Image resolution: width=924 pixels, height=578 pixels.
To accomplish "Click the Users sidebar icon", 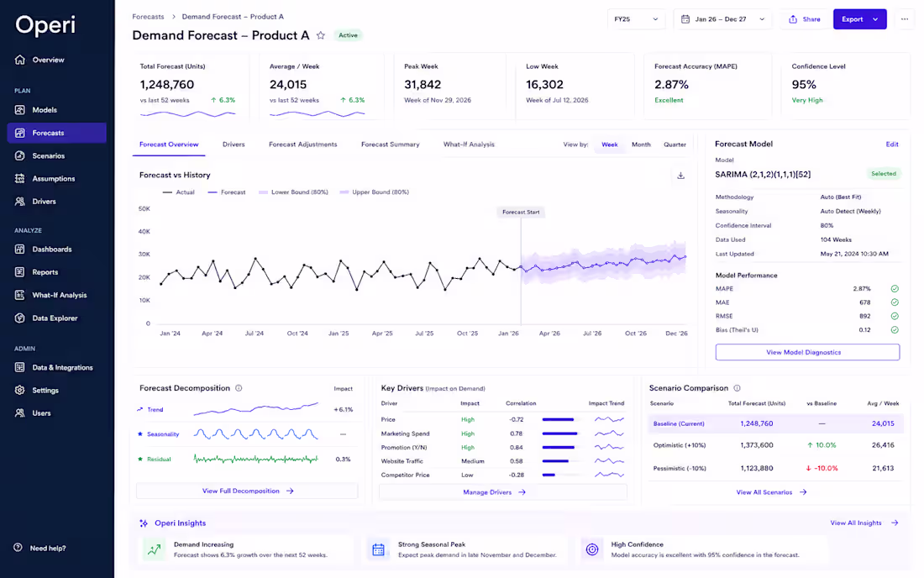I will [x=20, y=413].
